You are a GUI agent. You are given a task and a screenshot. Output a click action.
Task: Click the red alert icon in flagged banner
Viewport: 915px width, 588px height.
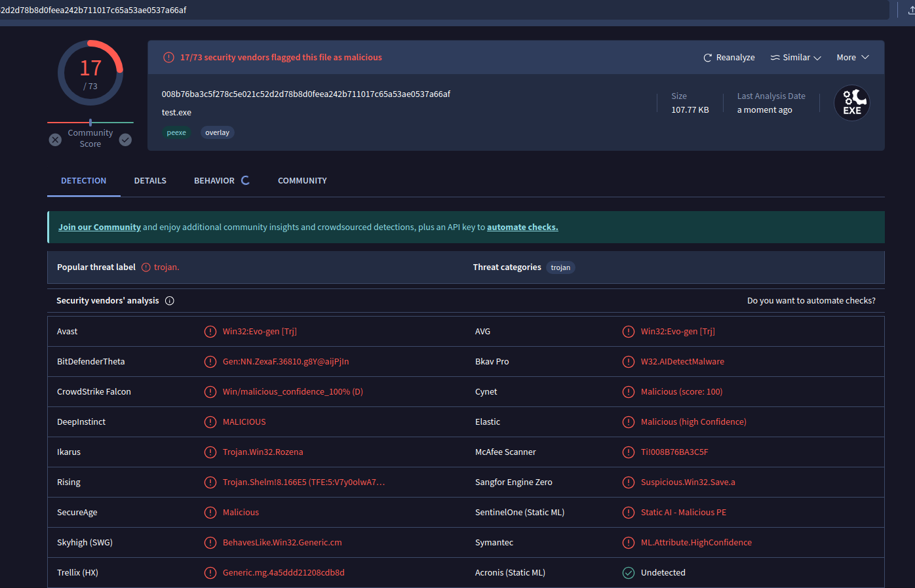pos(168,58)
